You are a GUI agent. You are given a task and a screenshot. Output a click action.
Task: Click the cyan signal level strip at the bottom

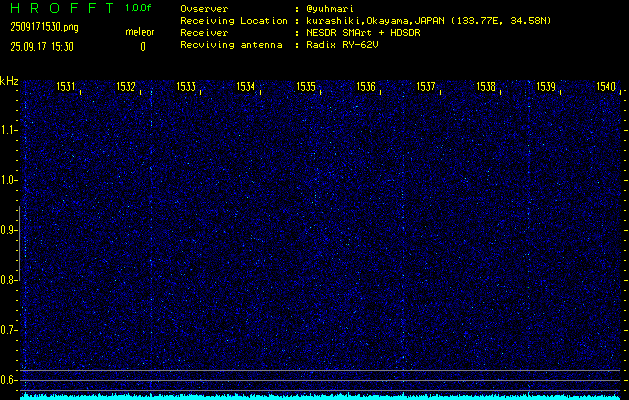[x=320, y=397]
